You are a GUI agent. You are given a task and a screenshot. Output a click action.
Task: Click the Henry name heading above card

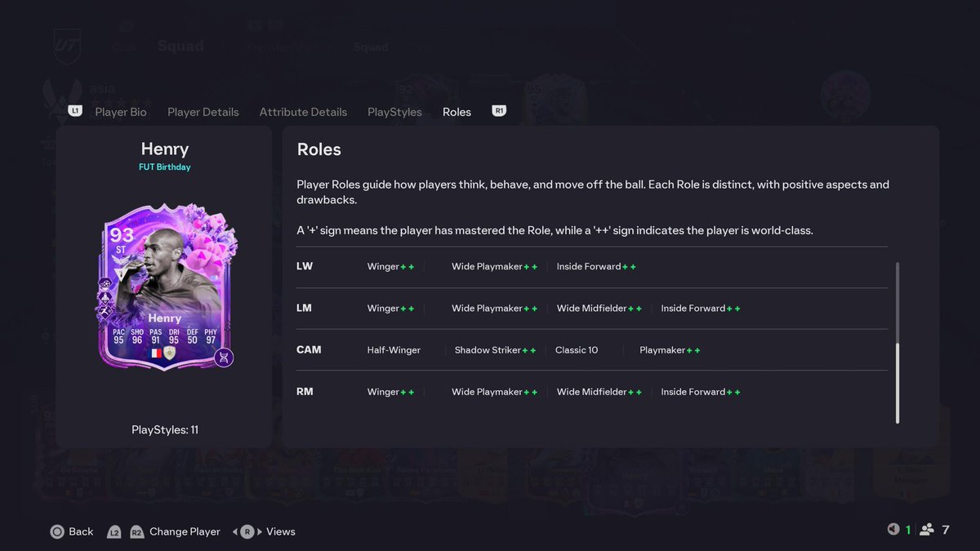coord(165,149)
